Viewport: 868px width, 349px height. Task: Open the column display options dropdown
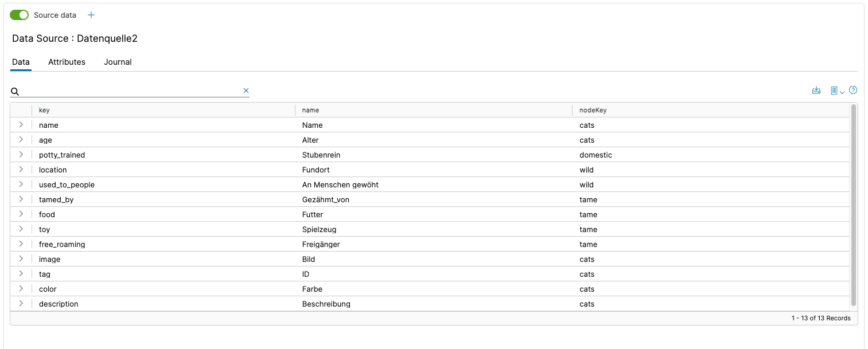point(837,91)
